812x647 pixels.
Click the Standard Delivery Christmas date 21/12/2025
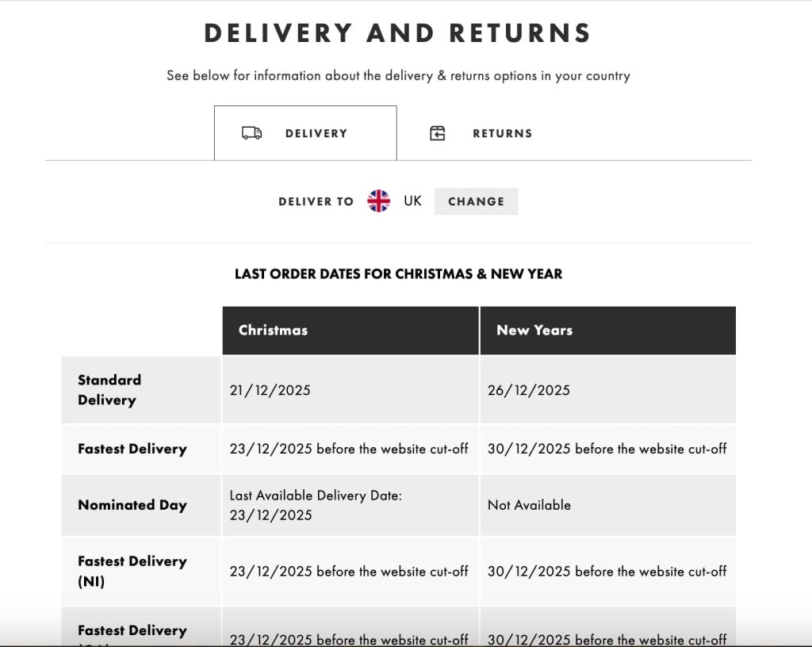270,390
